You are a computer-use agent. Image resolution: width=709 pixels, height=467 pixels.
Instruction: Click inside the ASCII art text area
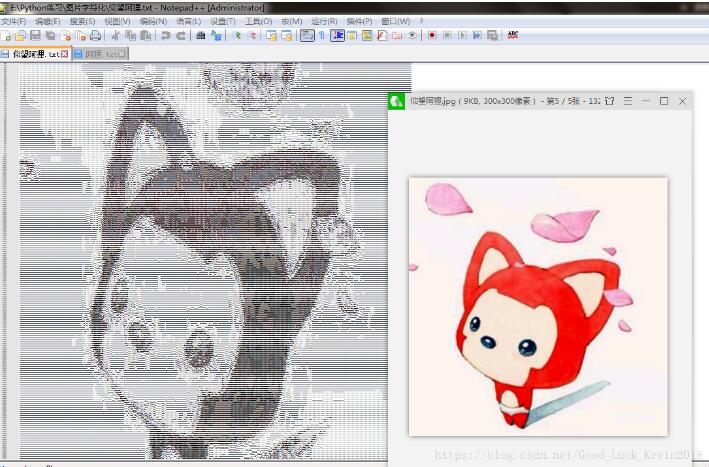coord(203,261)
